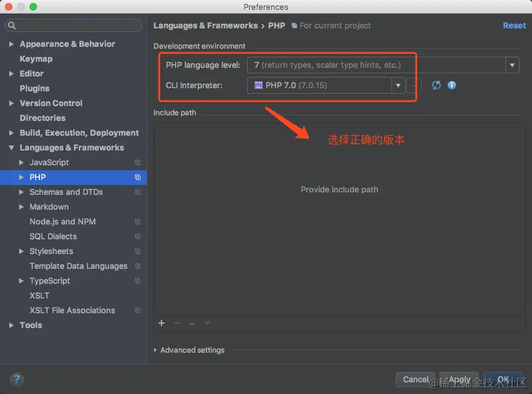Expand the Markdown node arrow
The image size is (532, 394).
21,207
